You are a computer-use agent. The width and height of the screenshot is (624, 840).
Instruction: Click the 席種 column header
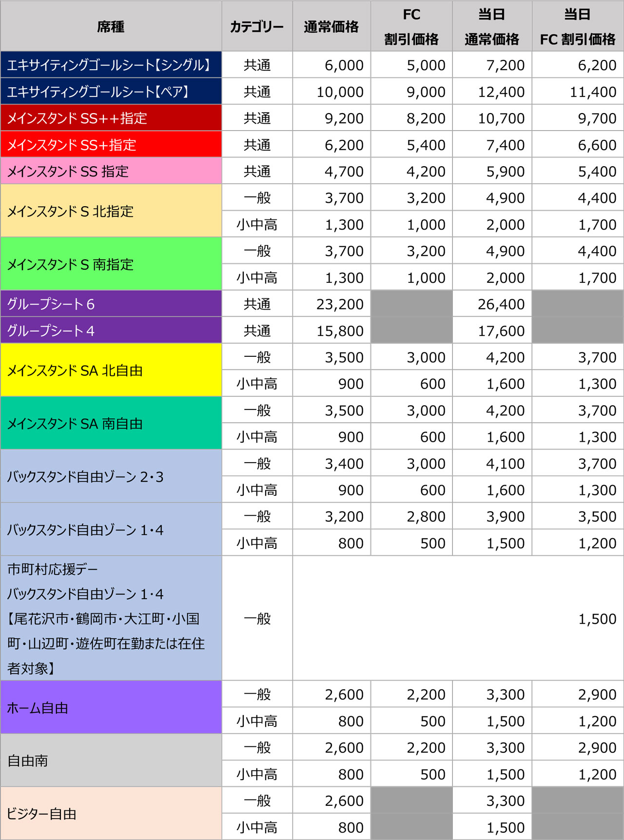(x=111, y=26)
